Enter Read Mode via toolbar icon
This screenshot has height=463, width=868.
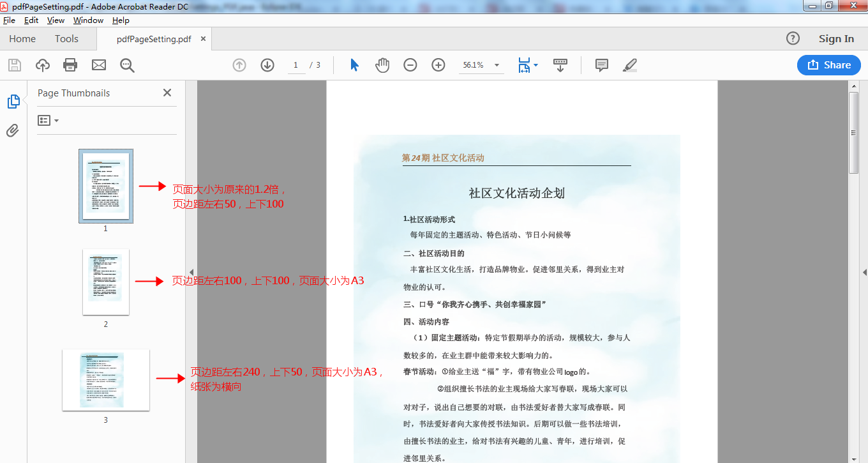click(560, 65)
